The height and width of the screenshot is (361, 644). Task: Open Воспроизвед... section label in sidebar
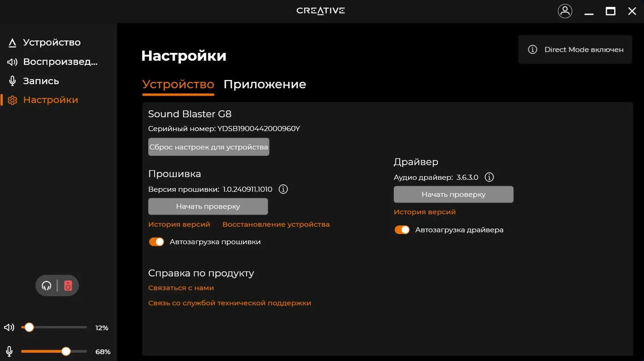pos(60,62)
